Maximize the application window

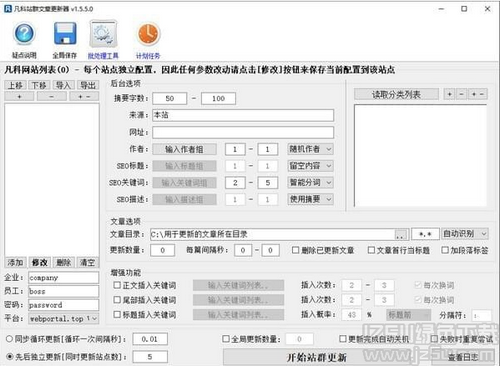coord(464,9)
